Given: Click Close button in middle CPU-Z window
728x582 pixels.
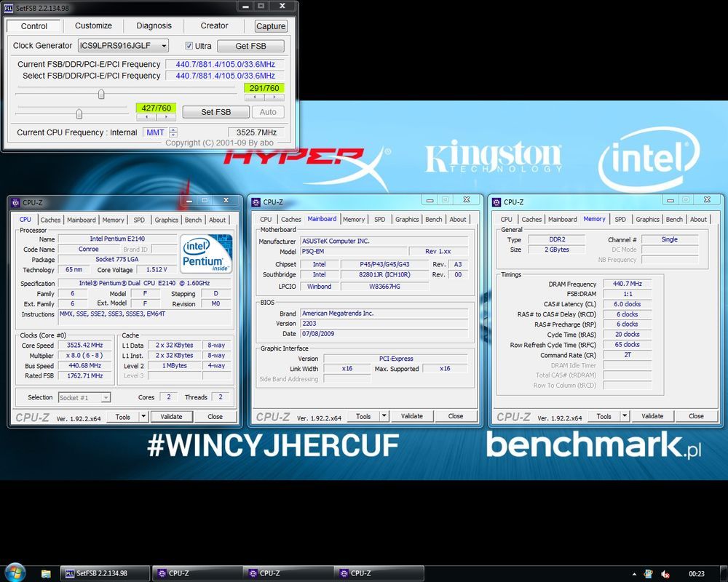Looking at the screenshot, I should [x=456, y=416].
